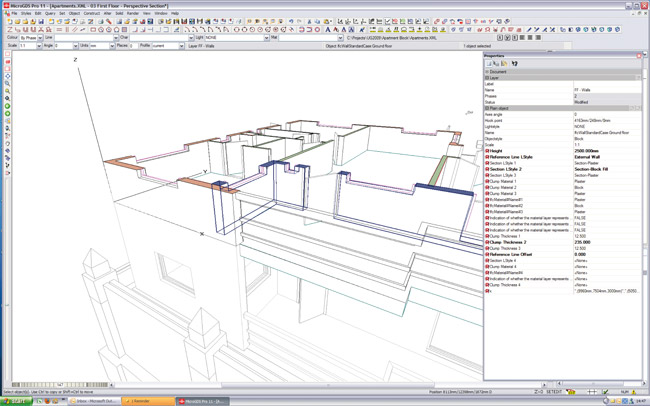Click the New document toolbar icon

pyautogui.click(x=8, y=21)
